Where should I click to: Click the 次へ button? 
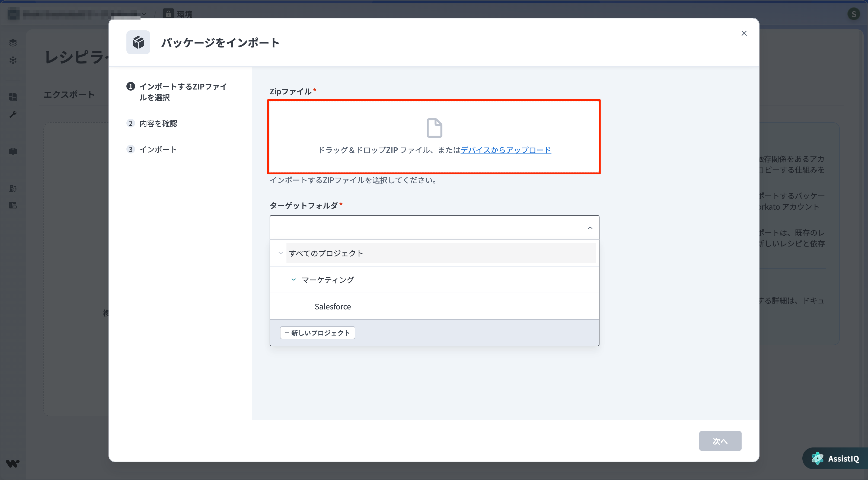coord(720,441)
